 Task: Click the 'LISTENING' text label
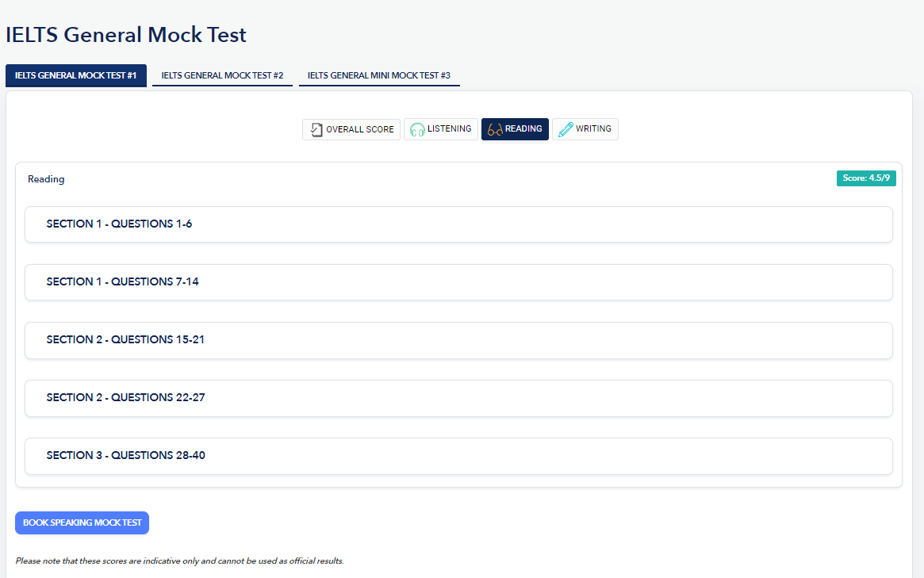(449, 128)
